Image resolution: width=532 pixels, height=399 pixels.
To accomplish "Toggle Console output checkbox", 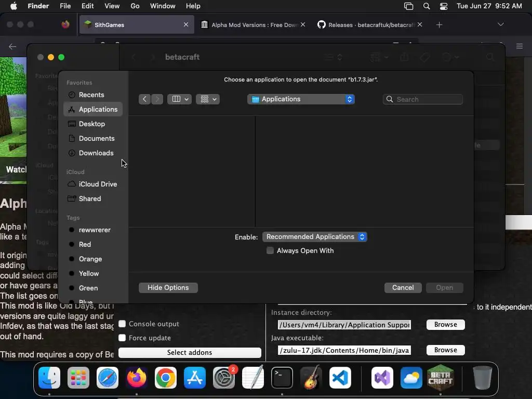I will coord(122,324).
